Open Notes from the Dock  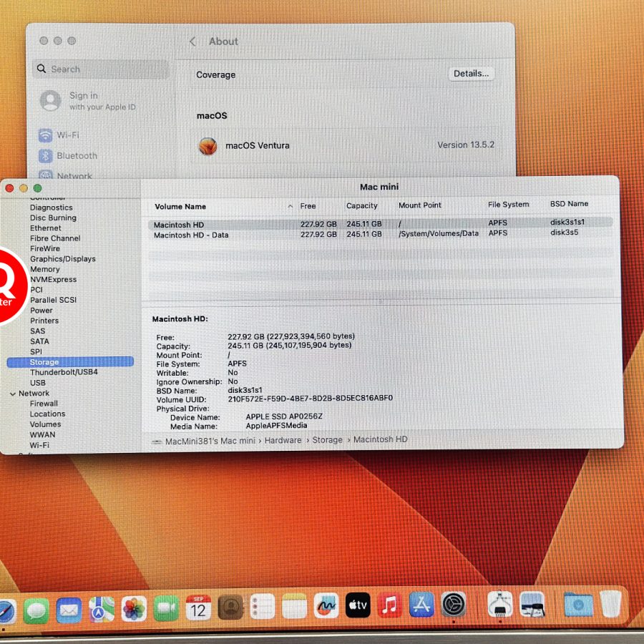(x=294, y=606)
